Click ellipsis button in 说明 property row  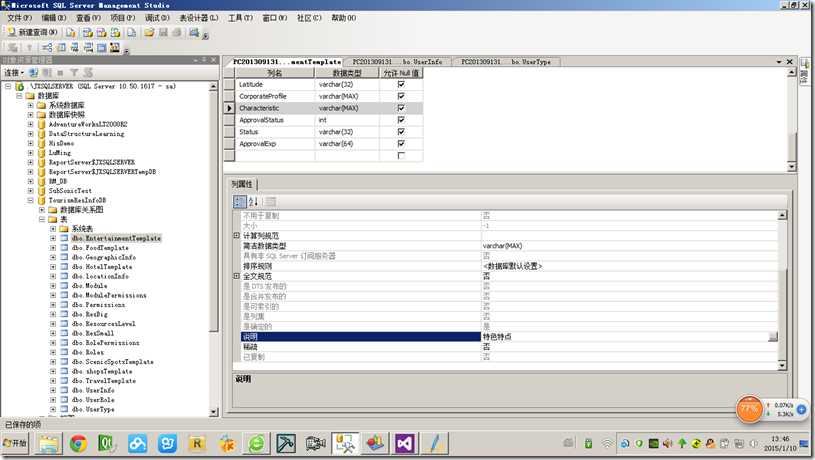pyautogui.click(x=773, y=337)
